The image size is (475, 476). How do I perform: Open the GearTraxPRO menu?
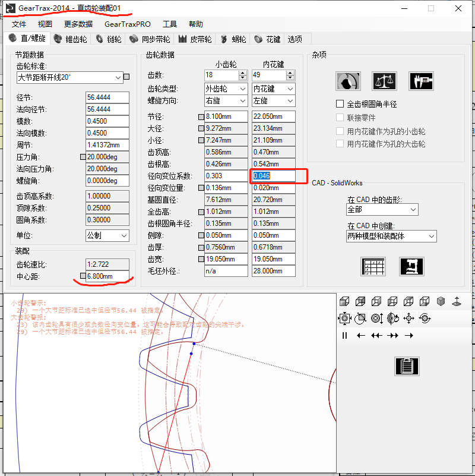(128, 24)
